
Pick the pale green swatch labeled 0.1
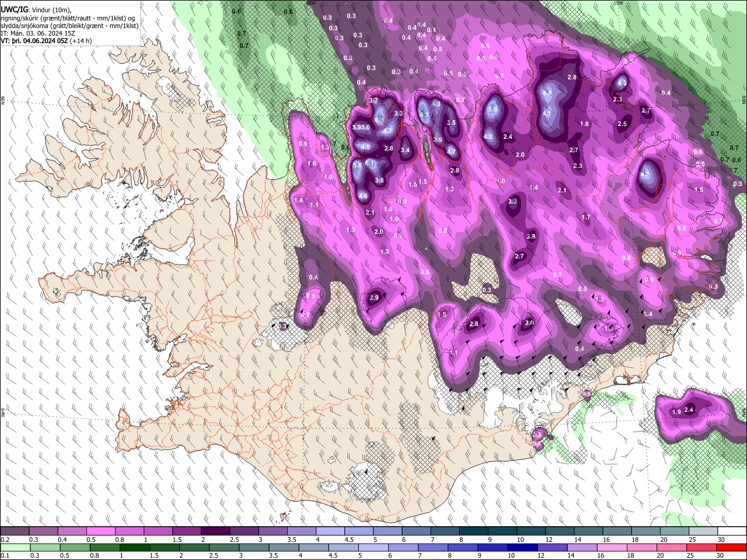pyautogui.click(x=15, y=547)
